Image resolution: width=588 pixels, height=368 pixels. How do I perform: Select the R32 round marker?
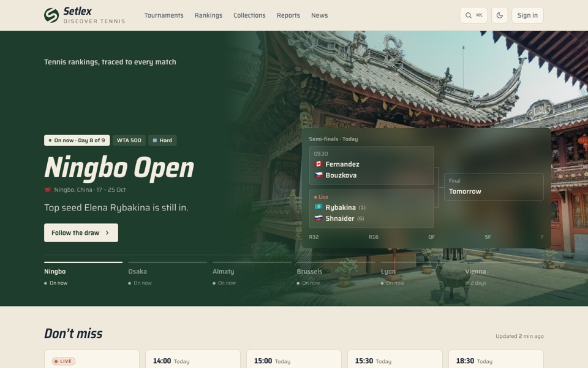tap(314, 237)
